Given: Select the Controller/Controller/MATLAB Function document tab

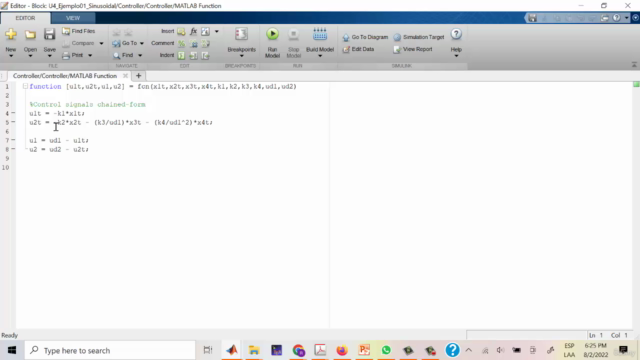Looking at the screenshot, I should [65, 76].
